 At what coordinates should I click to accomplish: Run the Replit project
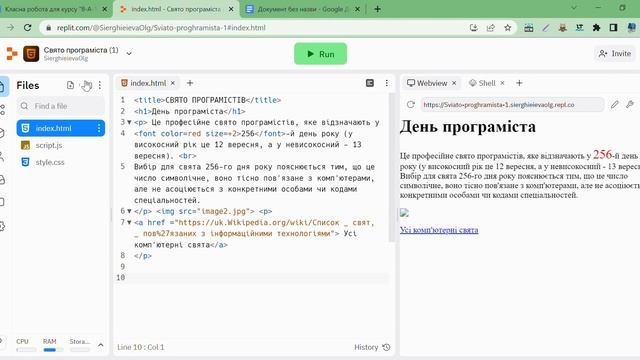[320, 54]
